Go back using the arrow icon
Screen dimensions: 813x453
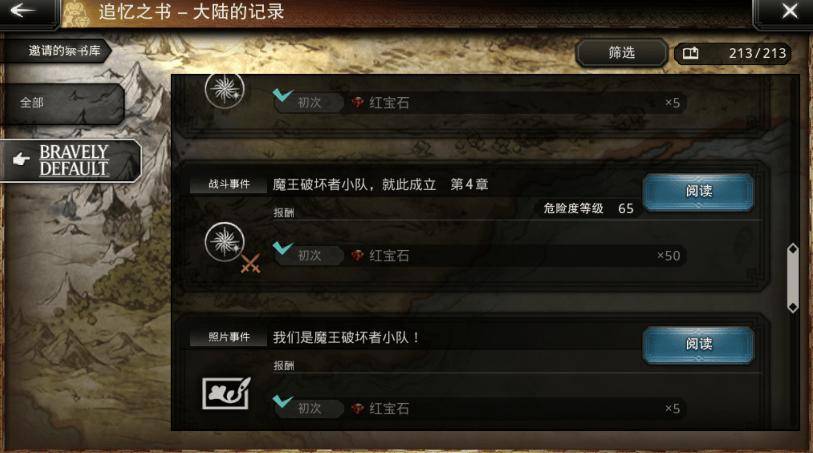(x=22, y=10)
